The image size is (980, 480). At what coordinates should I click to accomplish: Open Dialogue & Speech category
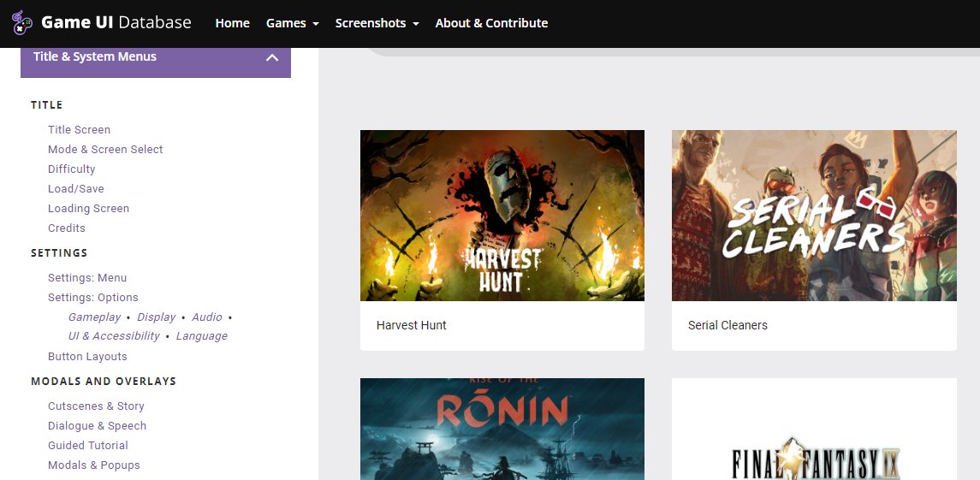[x=97, y=425]
